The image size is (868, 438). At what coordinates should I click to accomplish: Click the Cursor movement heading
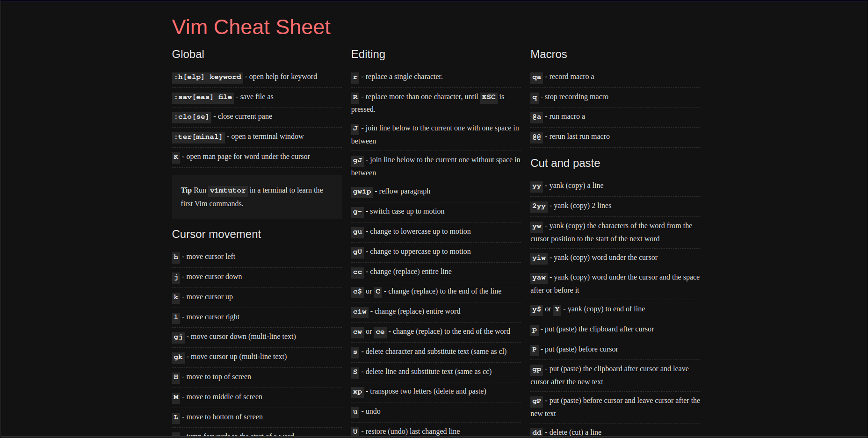[217, 234]
